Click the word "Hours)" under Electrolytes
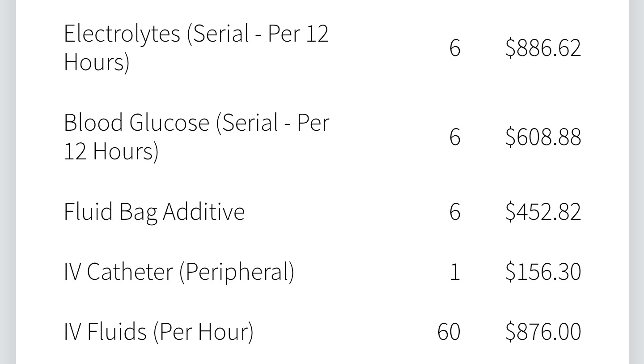 click(97, 62)
